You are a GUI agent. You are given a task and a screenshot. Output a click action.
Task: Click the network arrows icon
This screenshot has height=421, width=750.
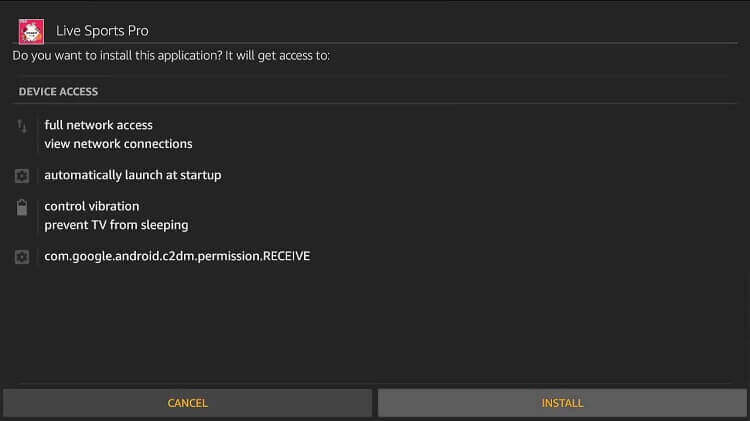pyautogui.click(x=22, y=126)
